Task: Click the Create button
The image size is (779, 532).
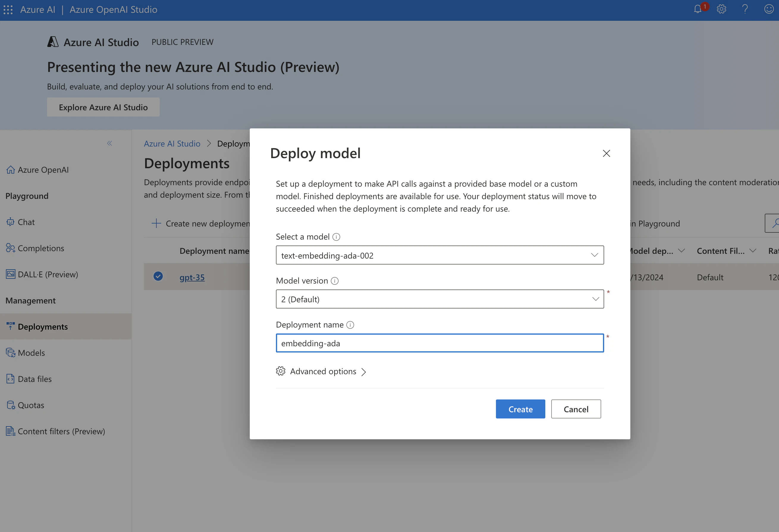Action: pyautogui.click(x=520, y=409)
